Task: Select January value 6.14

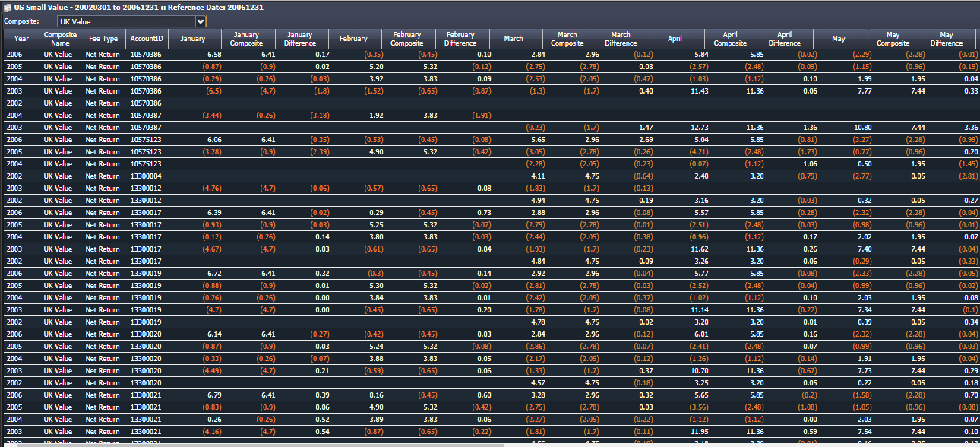Action: tap(213, 334)
